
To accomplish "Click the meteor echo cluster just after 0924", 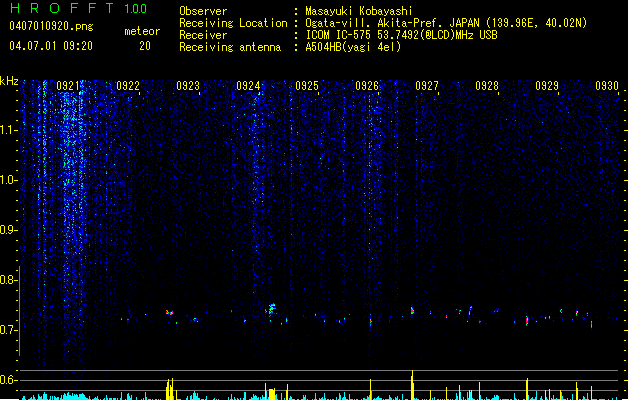I will click(x=272, y=309).
